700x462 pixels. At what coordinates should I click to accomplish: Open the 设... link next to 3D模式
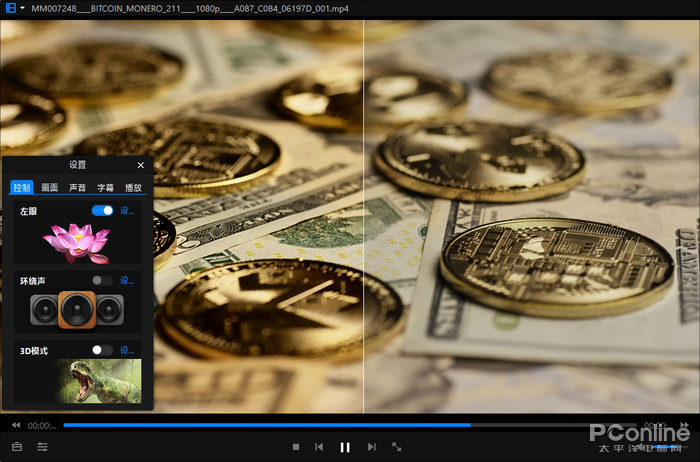(x=127, y=350)
